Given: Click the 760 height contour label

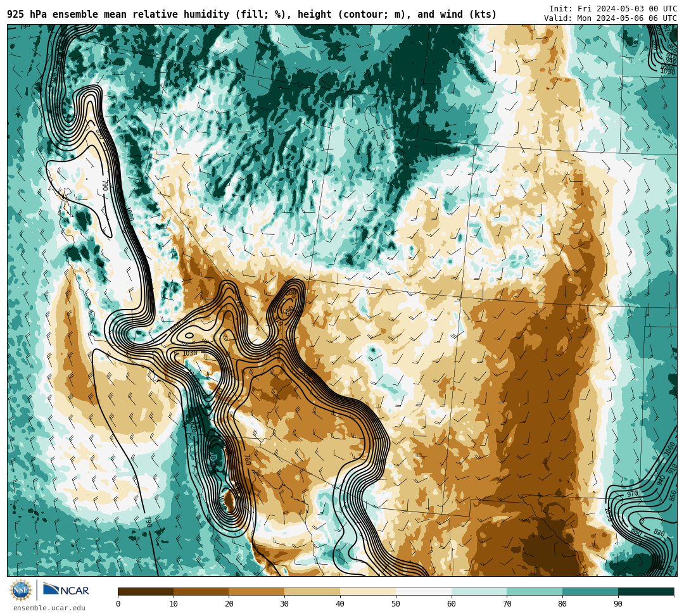Looking at the screenshot, I should [x=247, y=460].
